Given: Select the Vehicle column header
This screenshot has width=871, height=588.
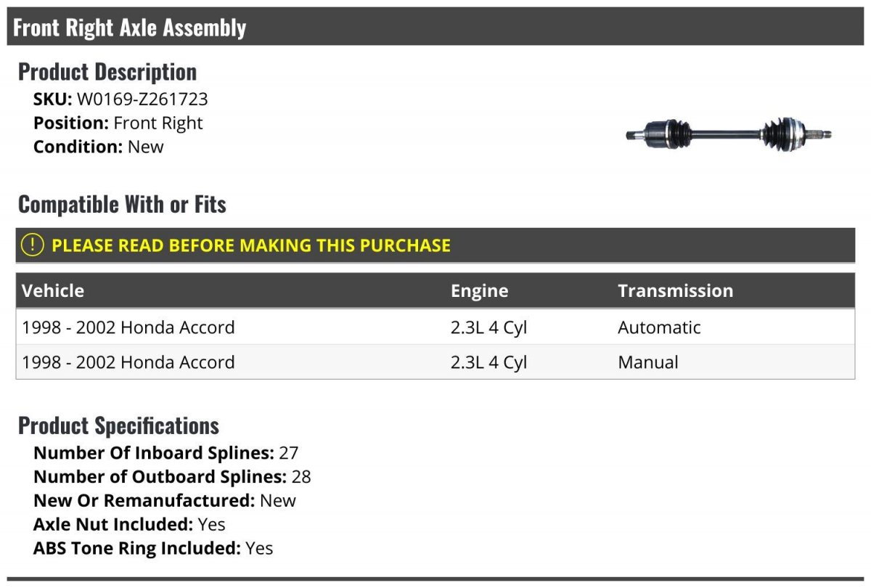Looking at the screenshot, I should [53, 291].
